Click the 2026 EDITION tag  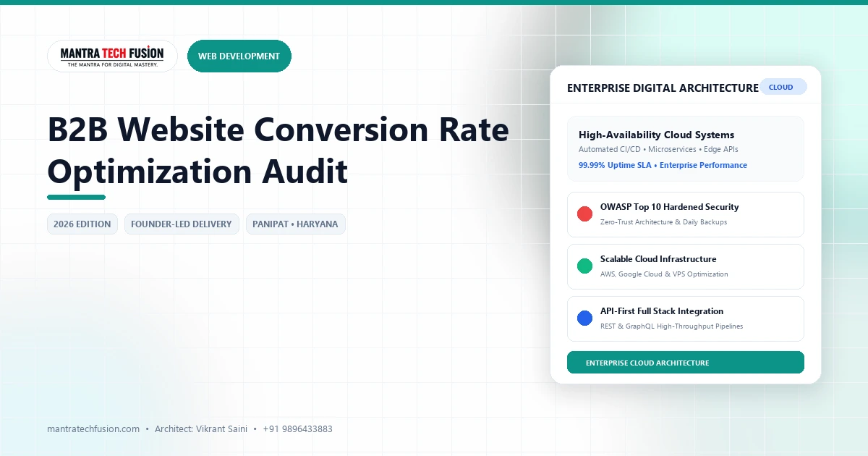click(x=82, y=224)
